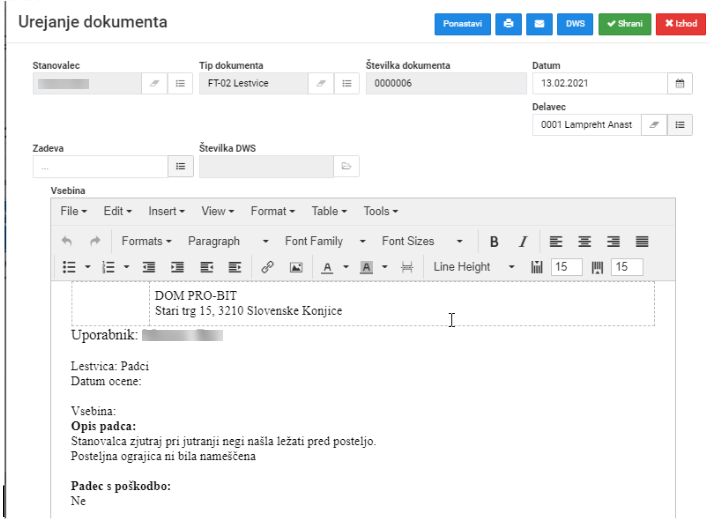
Task: Clear the Delavec field with eraser icon
Action: [654, 125]
